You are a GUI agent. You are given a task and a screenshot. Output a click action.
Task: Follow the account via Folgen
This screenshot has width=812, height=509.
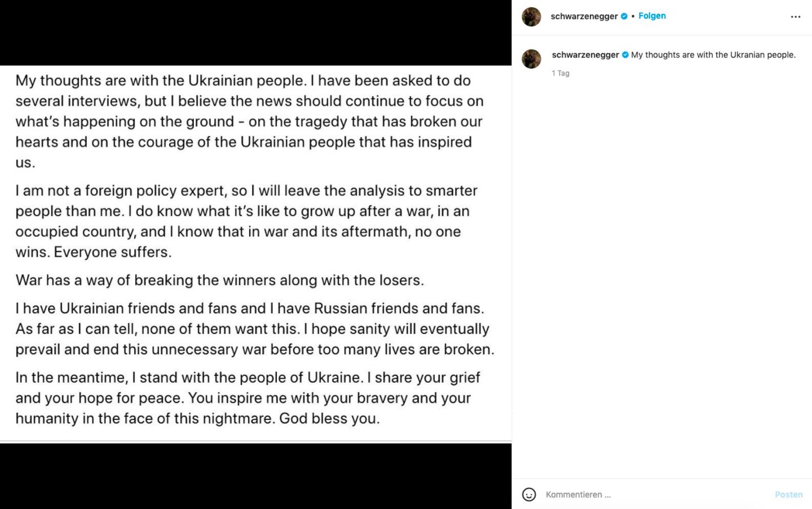coord(652,16)
